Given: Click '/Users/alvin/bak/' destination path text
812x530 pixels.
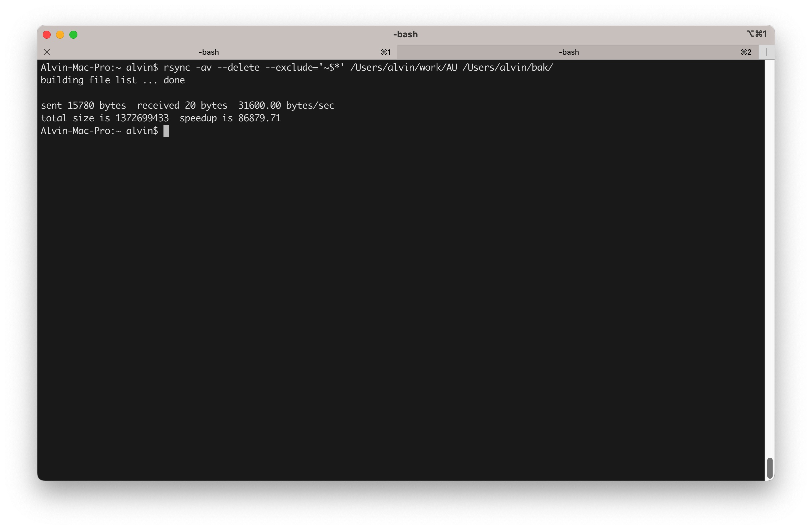Looking at the screenshot, I should click(x=507, y=67).
